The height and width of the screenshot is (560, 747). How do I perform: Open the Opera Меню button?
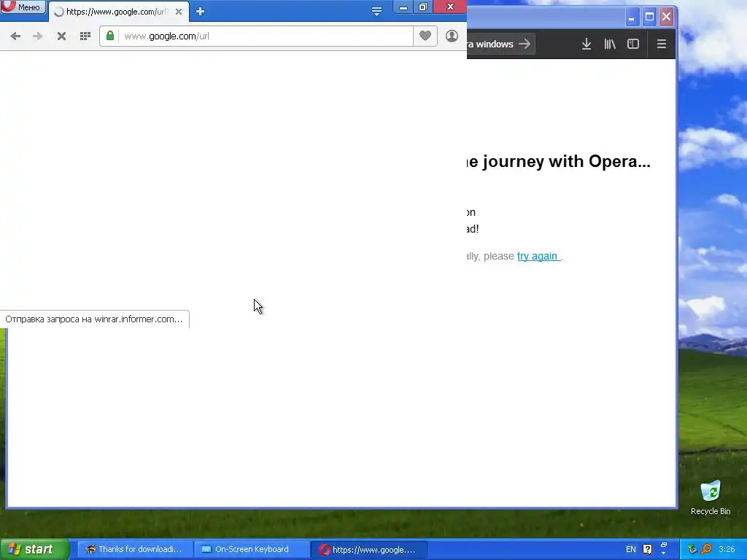(x=23, y=7)
